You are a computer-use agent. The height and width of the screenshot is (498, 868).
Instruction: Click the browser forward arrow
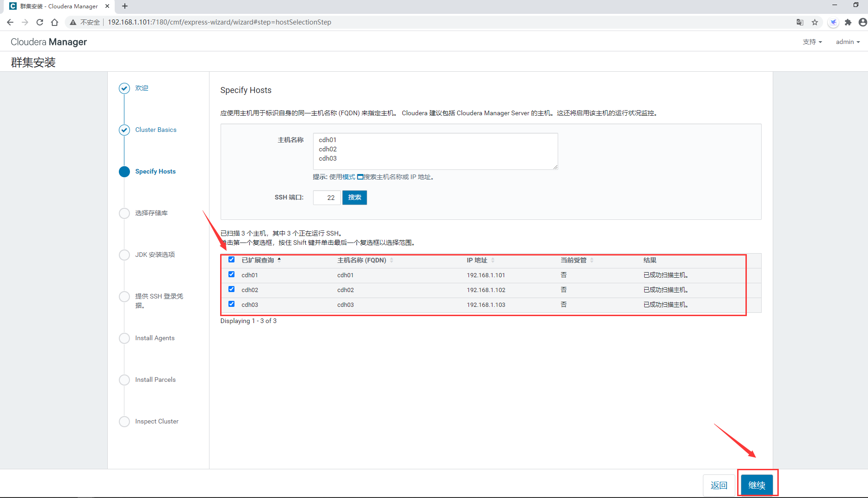coord(25,22)
